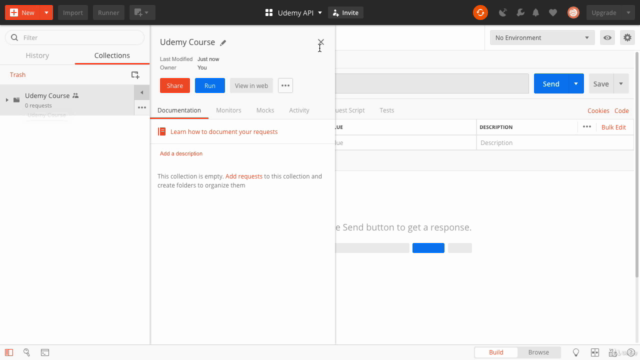Click the orange sync status icon

[x=480, y=13]
